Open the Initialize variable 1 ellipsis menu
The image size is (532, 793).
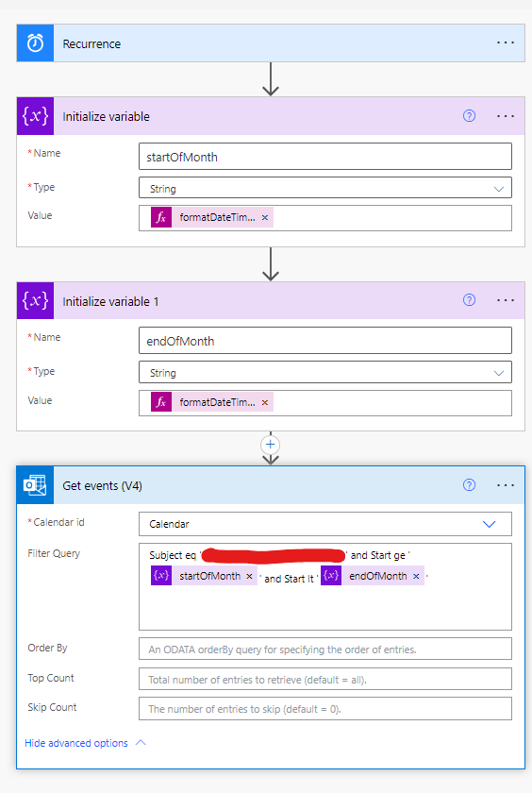(x=506, y=300)
